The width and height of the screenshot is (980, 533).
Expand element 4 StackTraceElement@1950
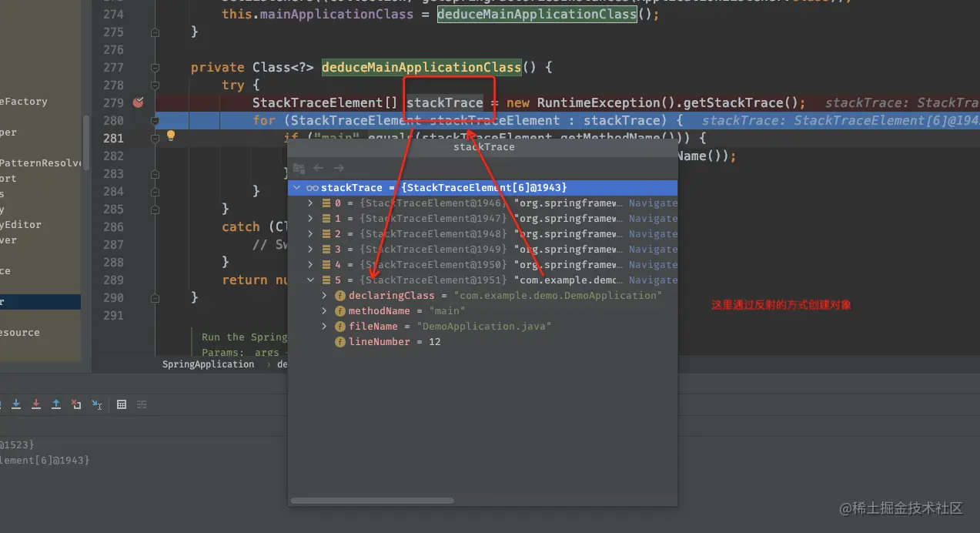[311, 265]
